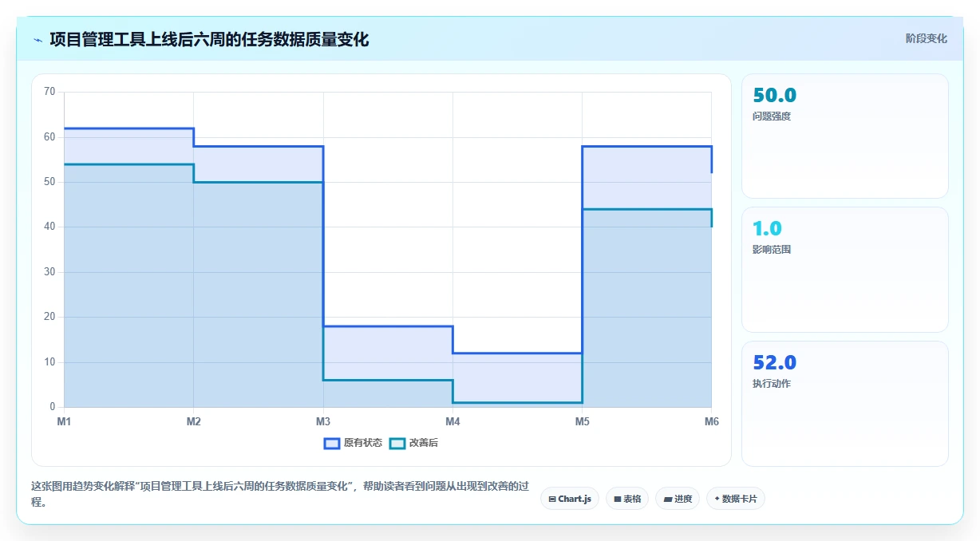Click the 10 y-axis tick label
Viewport: 980px width, 541px height.
[x=49, y=362]
